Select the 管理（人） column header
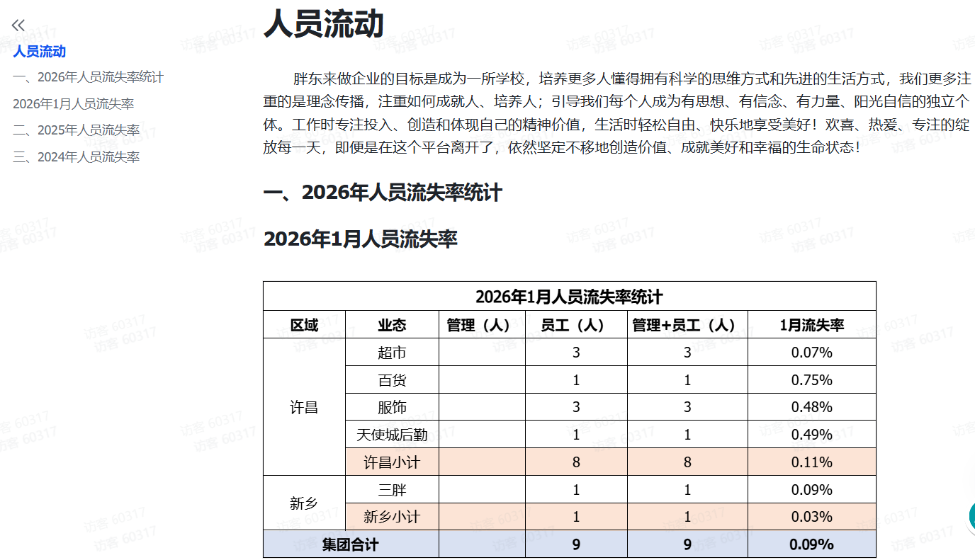Viewport: 975px width, 560px height. [482, 325]
